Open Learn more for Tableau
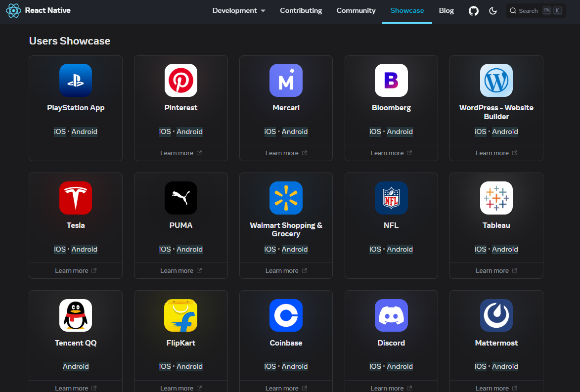The height and width of the screenshot is (392, 580). click(496, 270)
